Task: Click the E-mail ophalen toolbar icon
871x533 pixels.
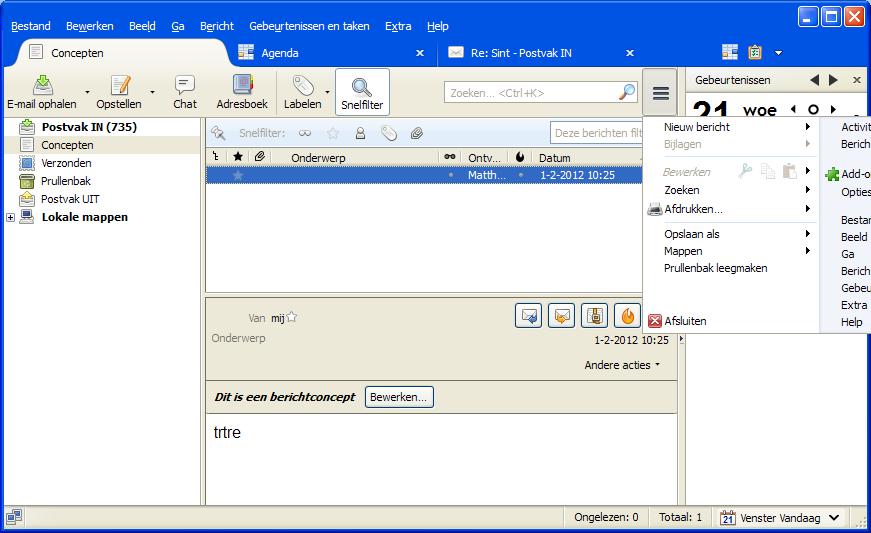Action: click(x=42, y=86)
